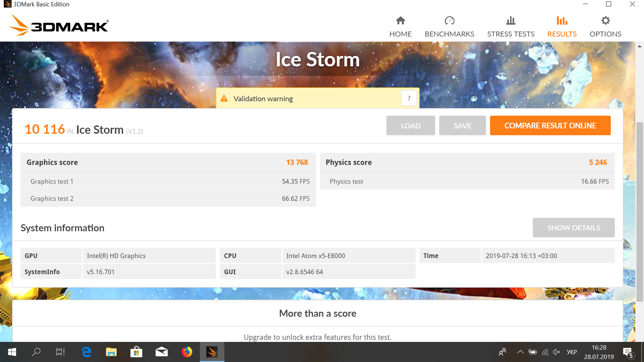Open Firefox from the taskbar
Image resolution: width=644 pixels, height=362 pixels.
pos(187,352)
